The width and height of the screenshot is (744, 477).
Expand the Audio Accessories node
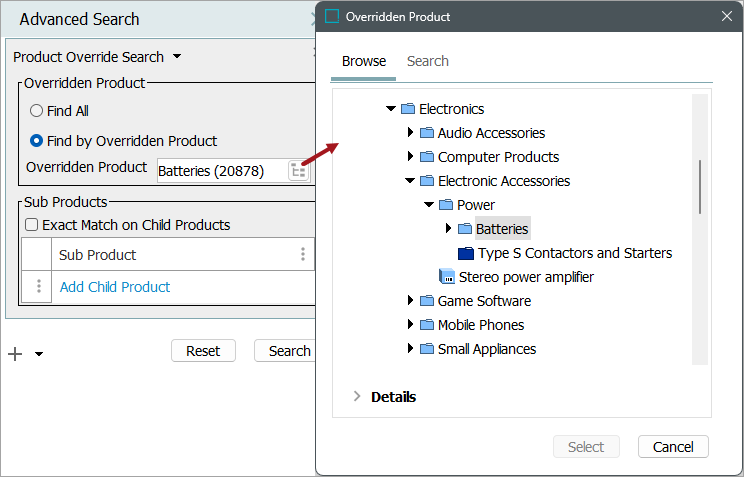pos(410,133)
